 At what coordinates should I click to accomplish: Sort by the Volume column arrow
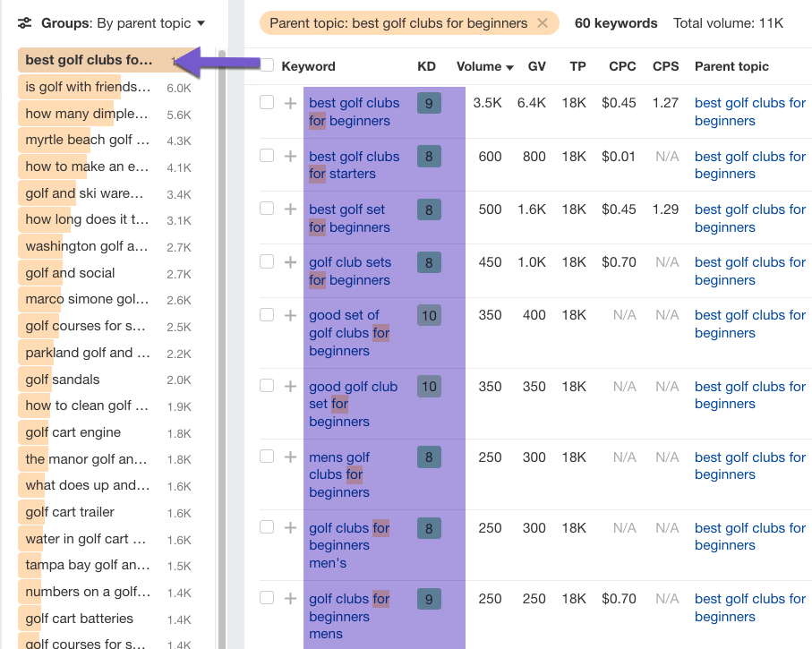click(x=509, y=67)
